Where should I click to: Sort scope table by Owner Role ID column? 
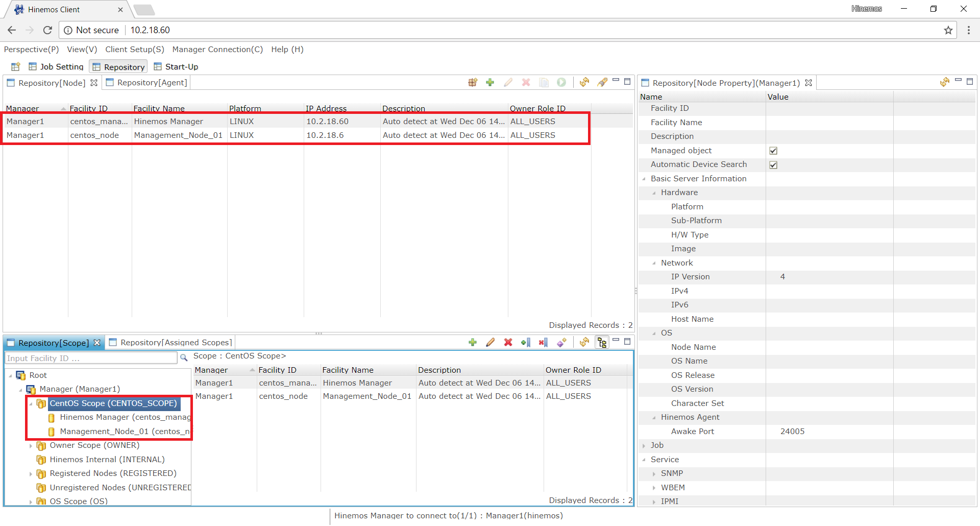(x=585, y=370)
